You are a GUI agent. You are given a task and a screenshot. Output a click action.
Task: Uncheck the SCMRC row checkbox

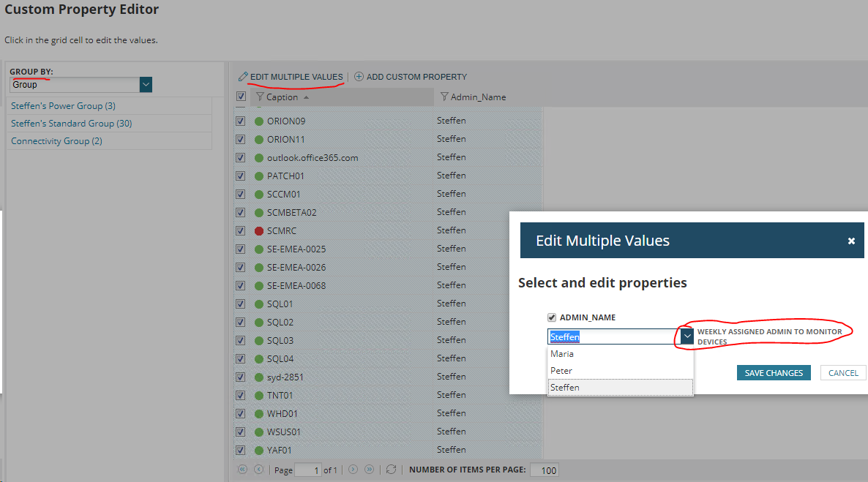[x=240, y=231]
